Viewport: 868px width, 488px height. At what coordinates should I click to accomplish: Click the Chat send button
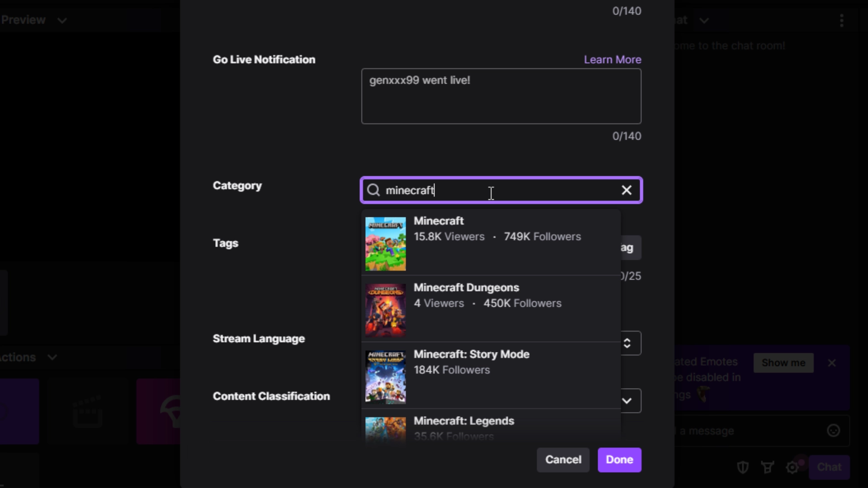click(x=829, y=467)
